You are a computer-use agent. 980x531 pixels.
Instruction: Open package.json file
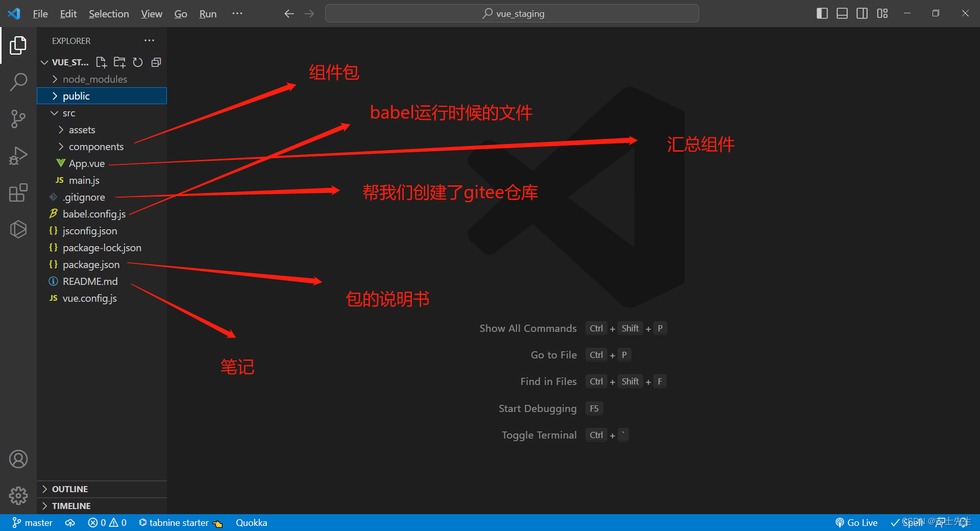coord(102,264)
